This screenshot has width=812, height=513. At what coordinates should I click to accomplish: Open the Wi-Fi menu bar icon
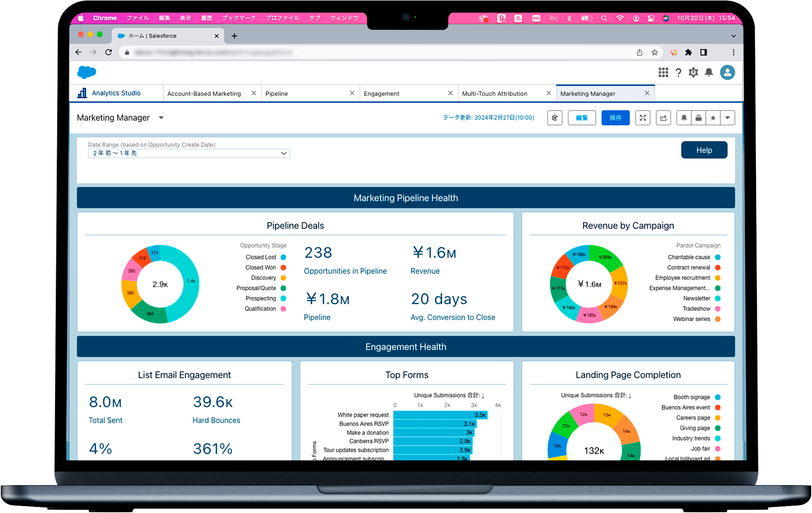(x=620, y=18)
